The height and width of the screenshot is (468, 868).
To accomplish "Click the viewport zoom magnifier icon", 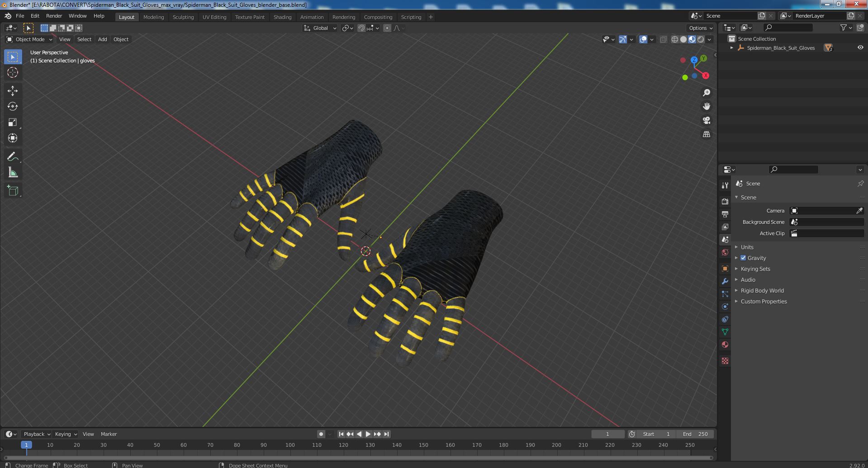I will (706, 93).
